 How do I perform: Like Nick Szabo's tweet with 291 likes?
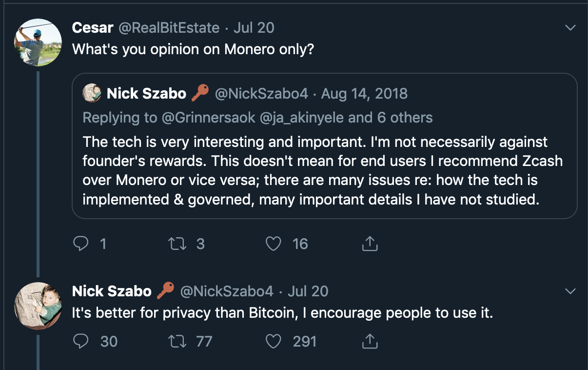274,341
